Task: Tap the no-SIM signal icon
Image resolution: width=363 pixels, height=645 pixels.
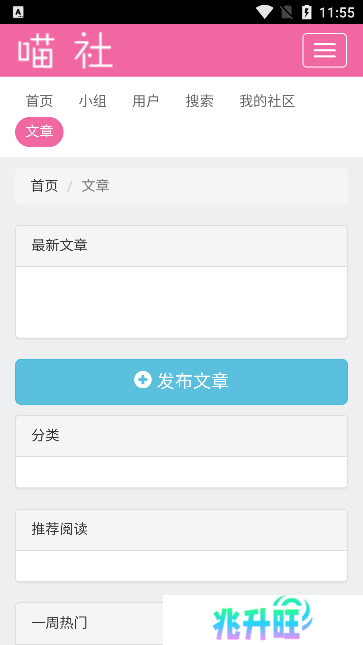Action: click(286, 12)
